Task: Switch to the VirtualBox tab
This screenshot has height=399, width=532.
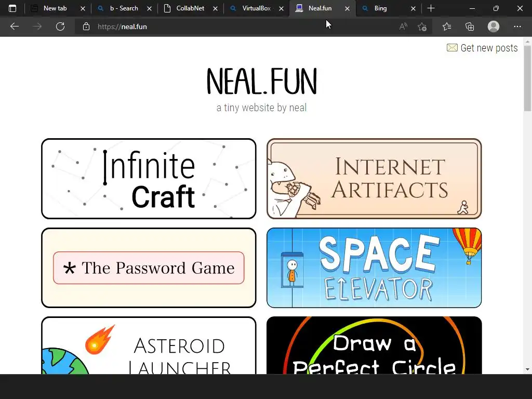Action: [256, 8]
